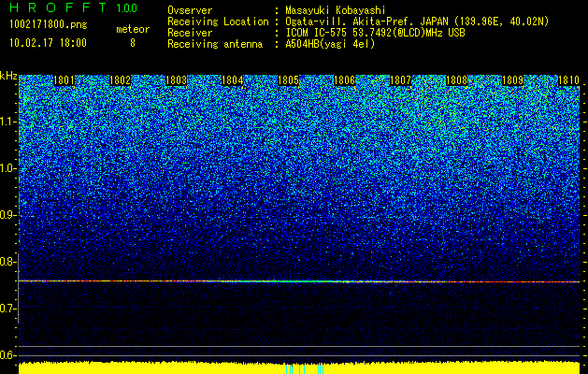This screenshot has height=374, width=588.
Task: Click the 1805 time marker
Action: pos(288,80)
